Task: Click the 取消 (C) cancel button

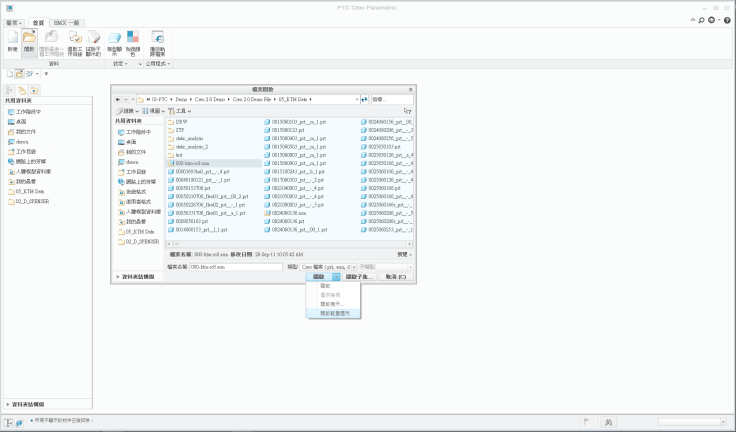Action: pos(396,276)
